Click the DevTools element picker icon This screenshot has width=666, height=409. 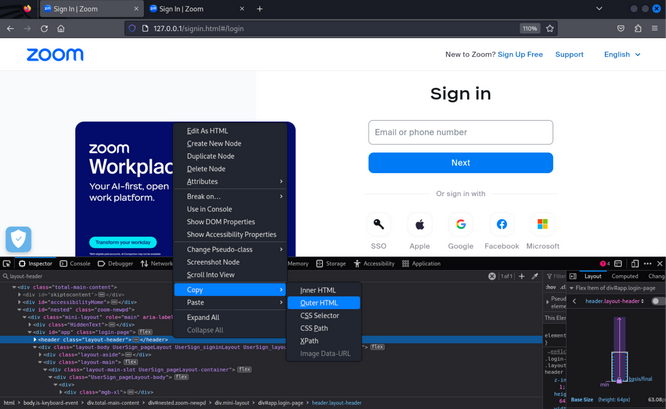(7, 264)
